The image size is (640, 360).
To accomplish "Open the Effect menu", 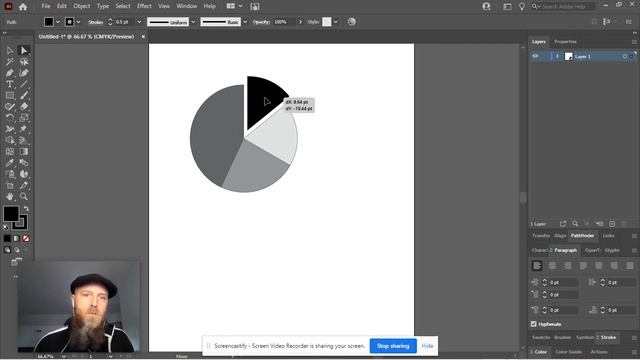I will [144, 6].
